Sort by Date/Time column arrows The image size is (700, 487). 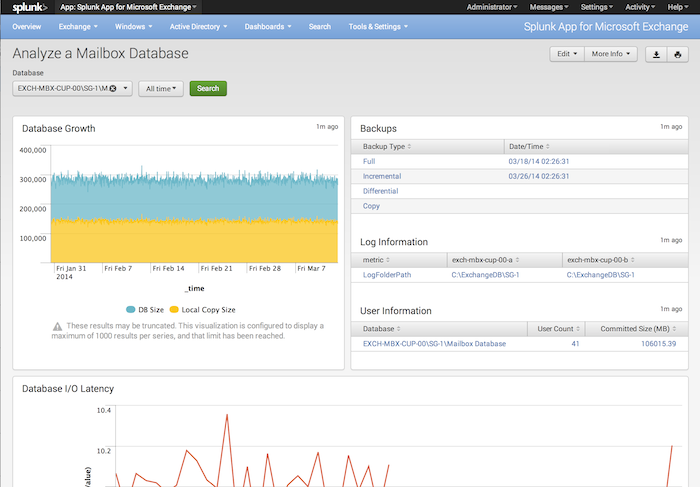pos(548,146)
